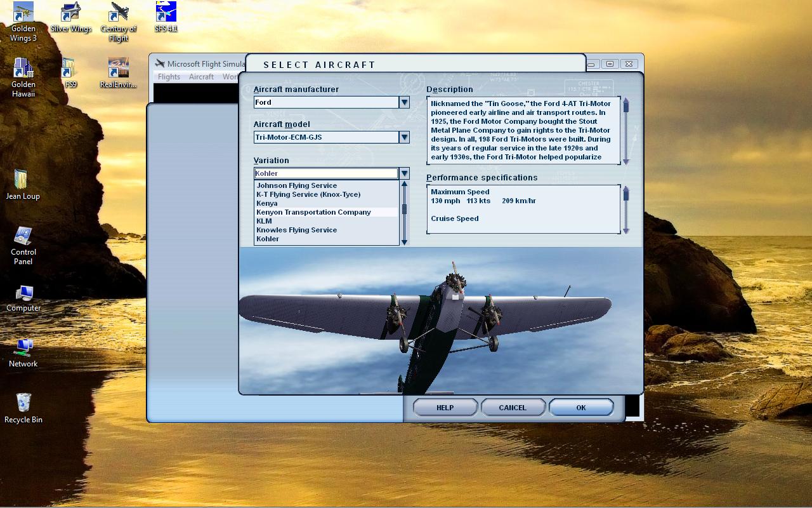Maximize Flight Simulator window

pos(610,63)
